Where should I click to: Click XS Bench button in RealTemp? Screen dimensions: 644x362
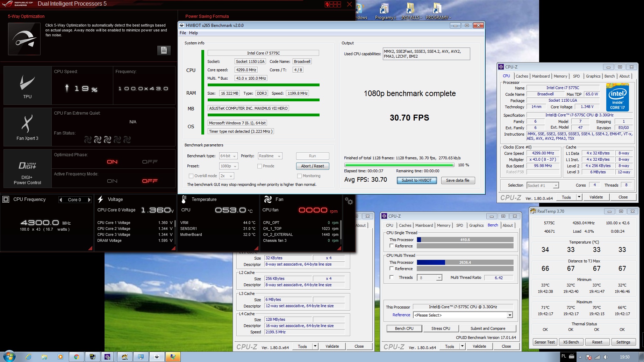click(x=571, y=342)
